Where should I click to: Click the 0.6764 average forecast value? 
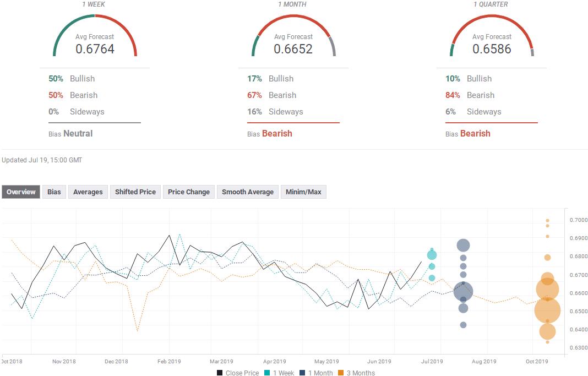pos(95,49)
